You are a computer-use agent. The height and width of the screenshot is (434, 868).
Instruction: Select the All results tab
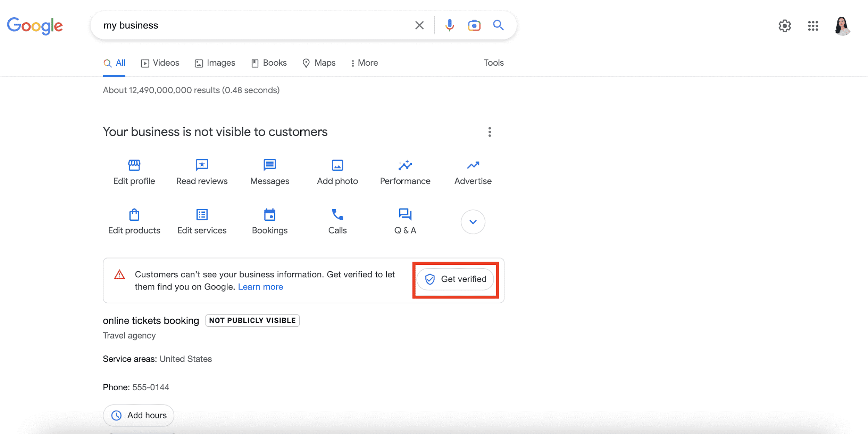(x=114, y=63)
